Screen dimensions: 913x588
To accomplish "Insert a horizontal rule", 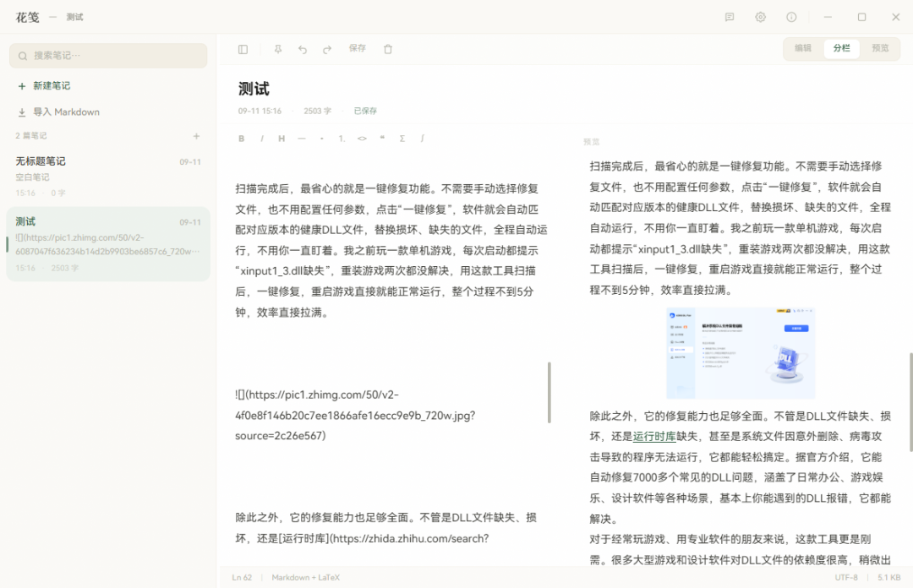I will [x=301, y=139].
